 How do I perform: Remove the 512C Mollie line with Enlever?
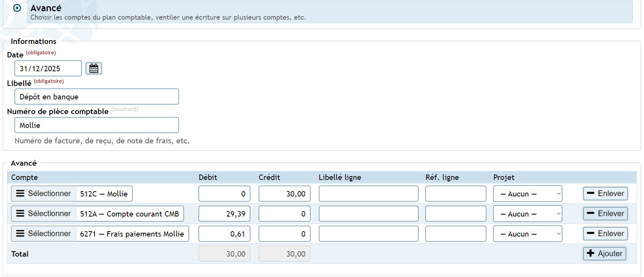coord(605,194)
